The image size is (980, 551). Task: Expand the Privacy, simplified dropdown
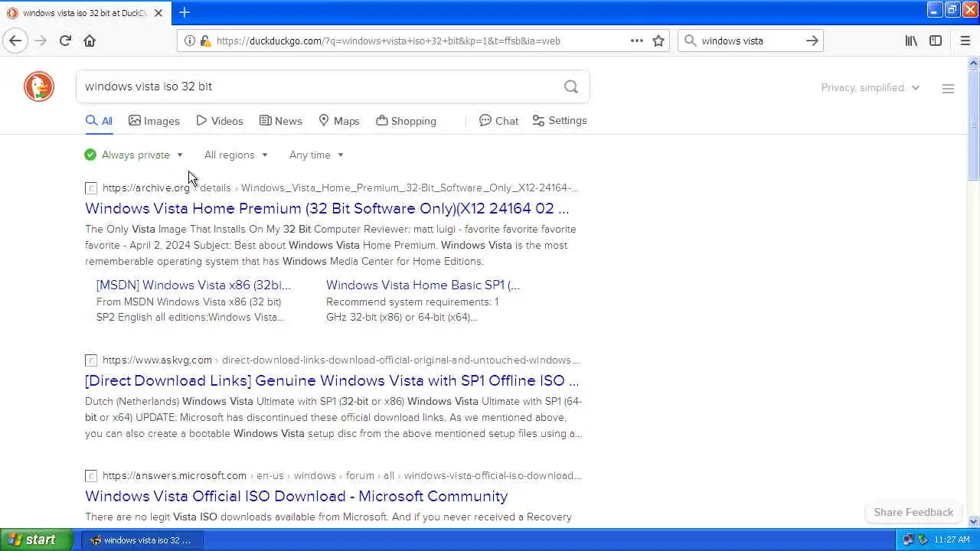tap(871, 88)
